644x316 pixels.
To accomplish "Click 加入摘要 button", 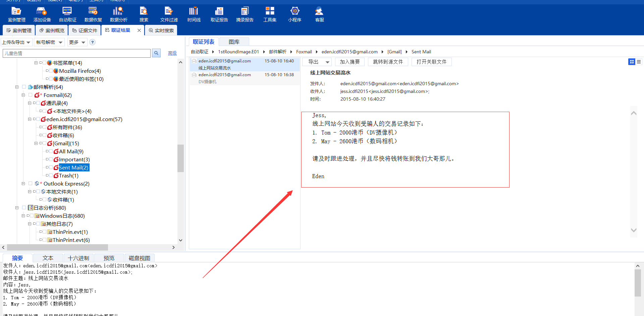I will 350,62.
